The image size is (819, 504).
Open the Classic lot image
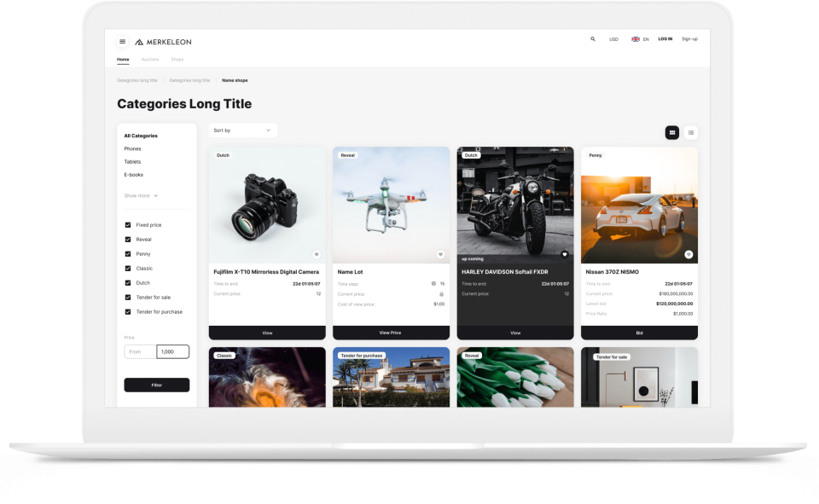coord(267,378)
